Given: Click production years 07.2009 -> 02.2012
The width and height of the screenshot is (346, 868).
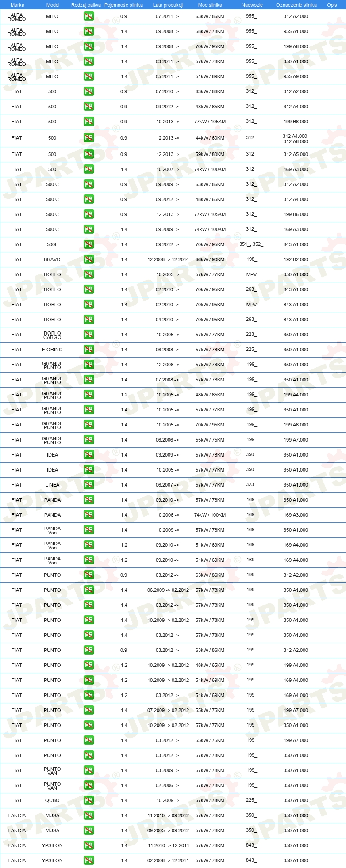Looking at the screenshot, I should 168,710.
